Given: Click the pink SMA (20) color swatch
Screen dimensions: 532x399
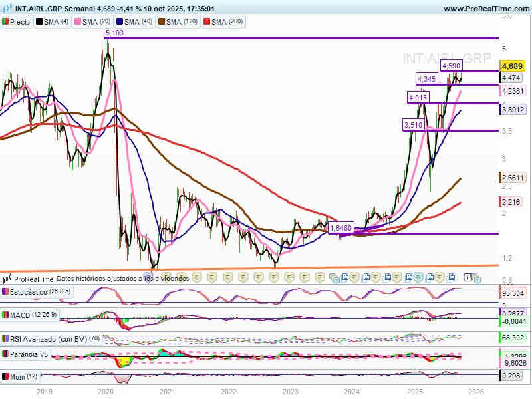Looking at the screenshot, I should point(76,22).
